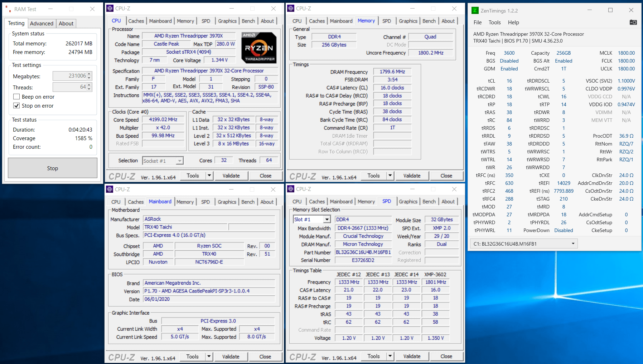Click Validate in the Memory tab window
This screenshot has width=643, height=364.
coord(412,176)
